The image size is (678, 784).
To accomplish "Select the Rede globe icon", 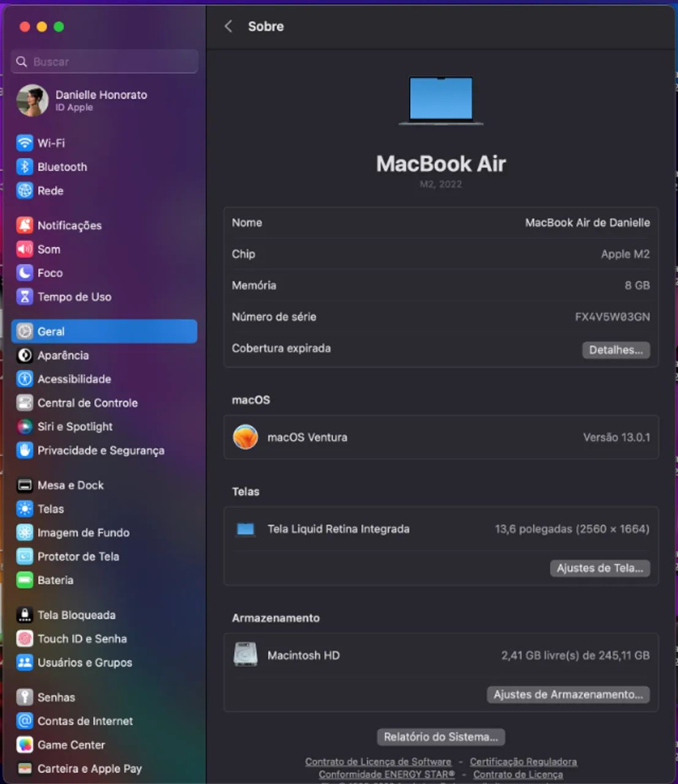I will click(24, 190).
